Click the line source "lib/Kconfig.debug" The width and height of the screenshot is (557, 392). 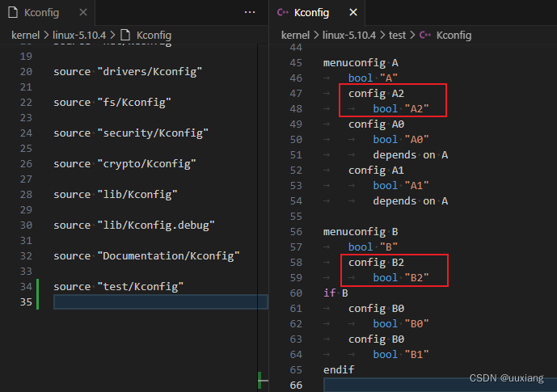(x=134, y=226)
